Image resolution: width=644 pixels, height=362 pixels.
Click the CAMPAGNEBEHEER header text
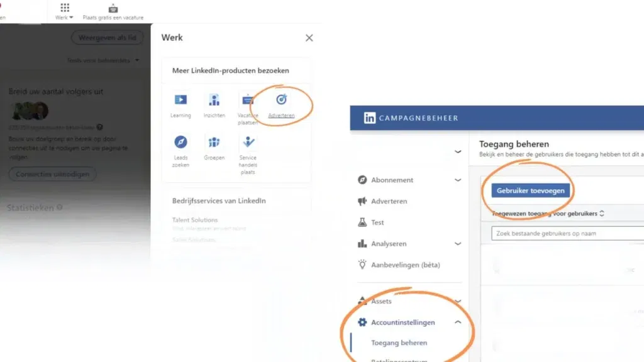[418, 118]
